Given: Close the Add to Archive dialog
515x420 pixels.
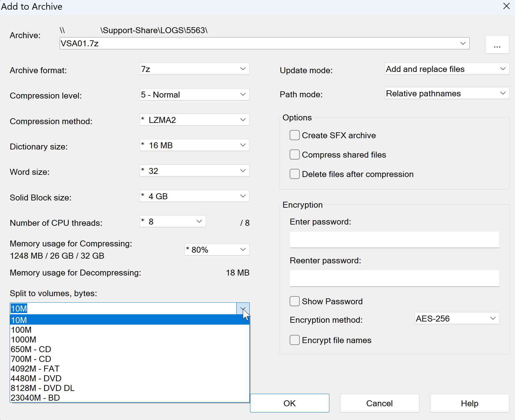Looking at the screenshot, I should [x=506, y=6].
